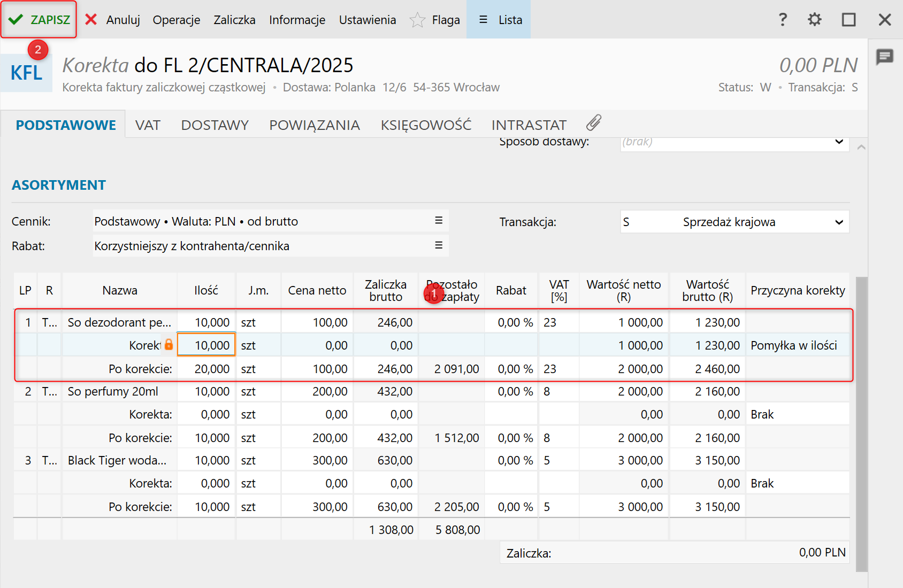
Task: Toggle the star Flaga icon
Action: [417, 20]
